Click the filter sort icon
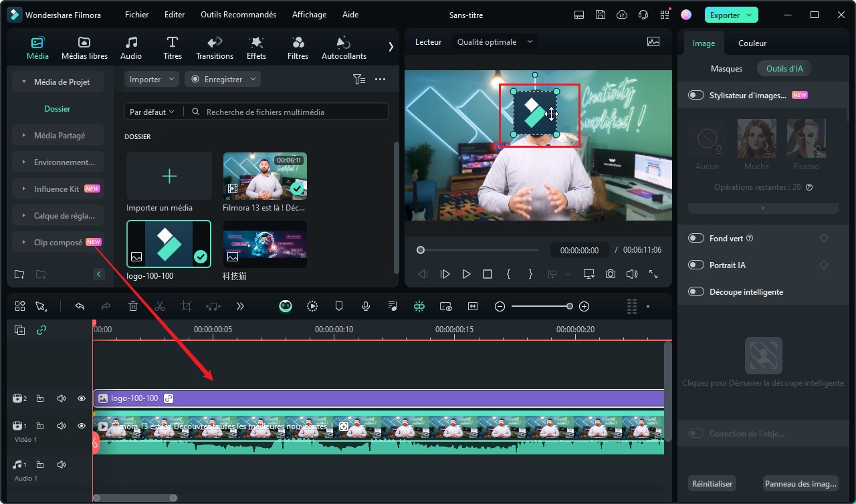 [359, 79]
